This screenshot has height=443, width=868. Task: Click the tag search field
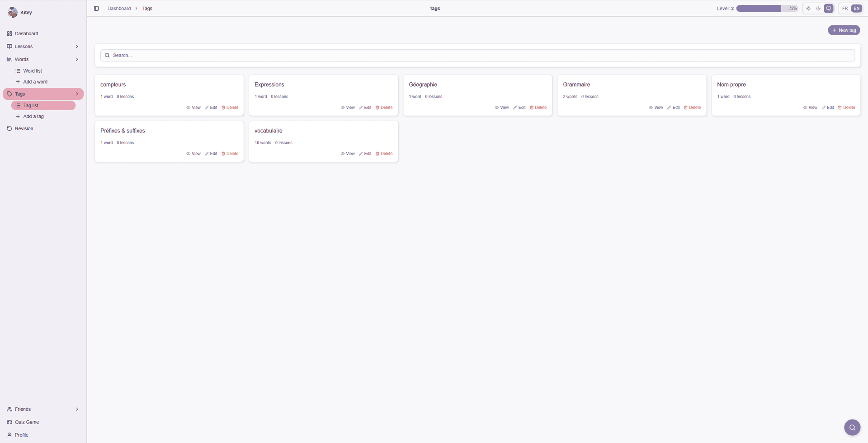477,55
